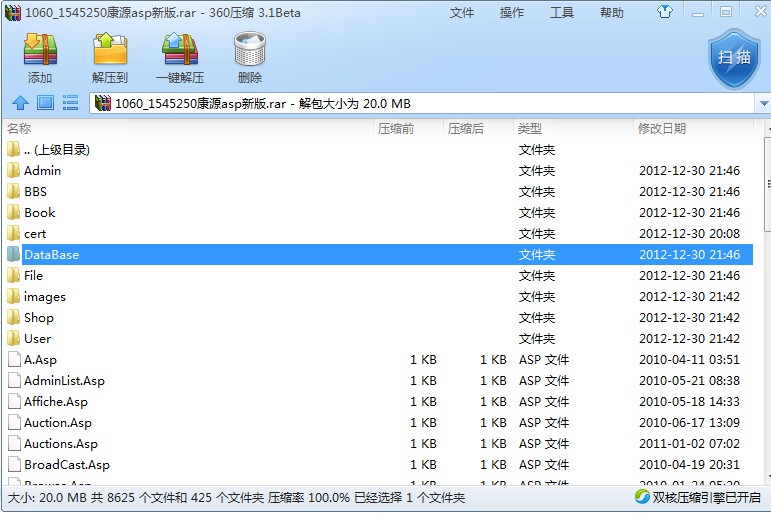Click status bar size summary text

point(236,498)
